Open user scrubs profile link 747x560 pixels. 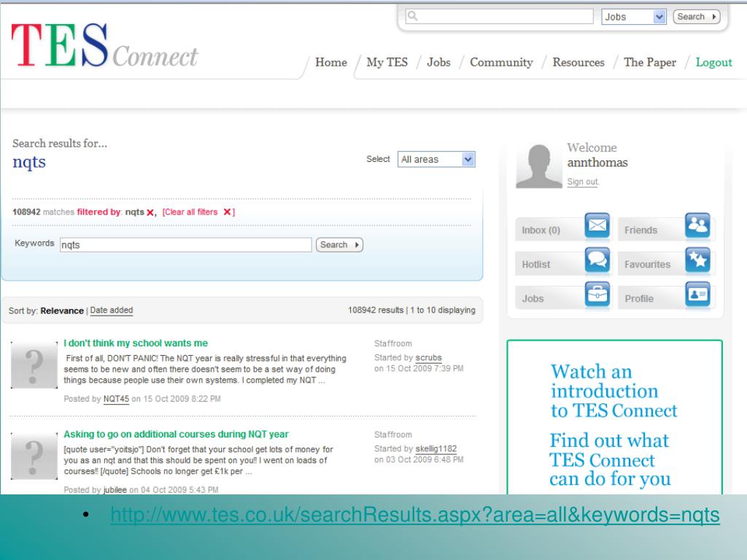coord(428,357)
